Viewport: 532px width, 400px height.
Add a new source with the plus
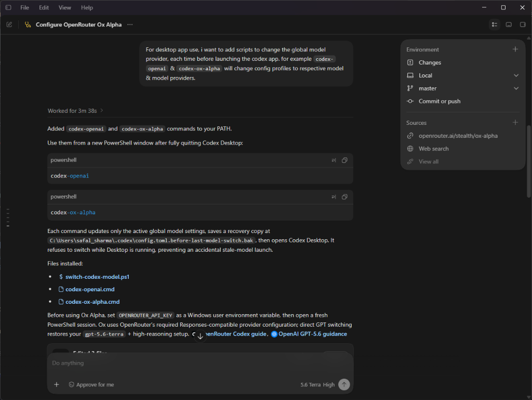(515, 122)
